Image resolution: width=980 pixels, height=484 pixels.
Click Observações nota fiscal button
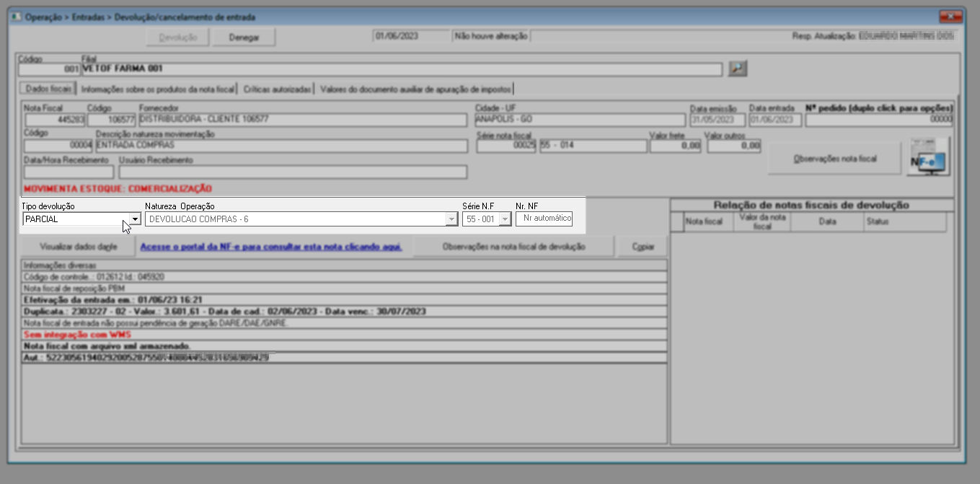click(834, 158)
